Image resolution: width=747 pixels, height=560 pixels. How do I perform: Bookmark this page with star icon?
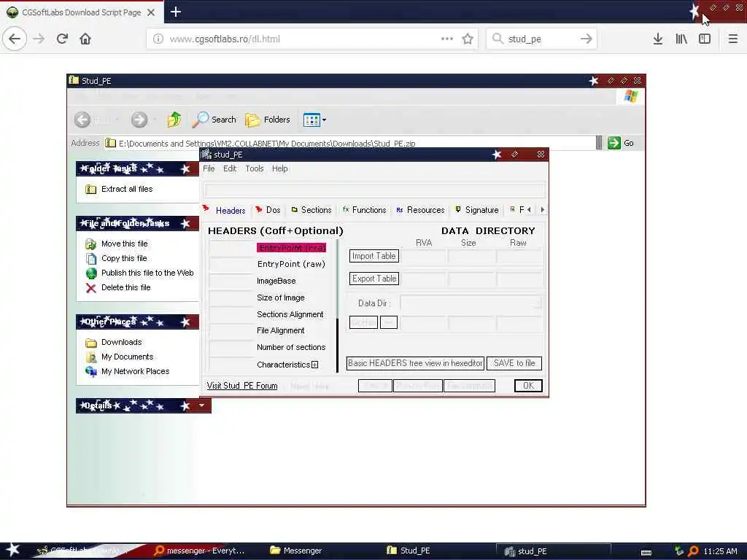click(468, 39)
